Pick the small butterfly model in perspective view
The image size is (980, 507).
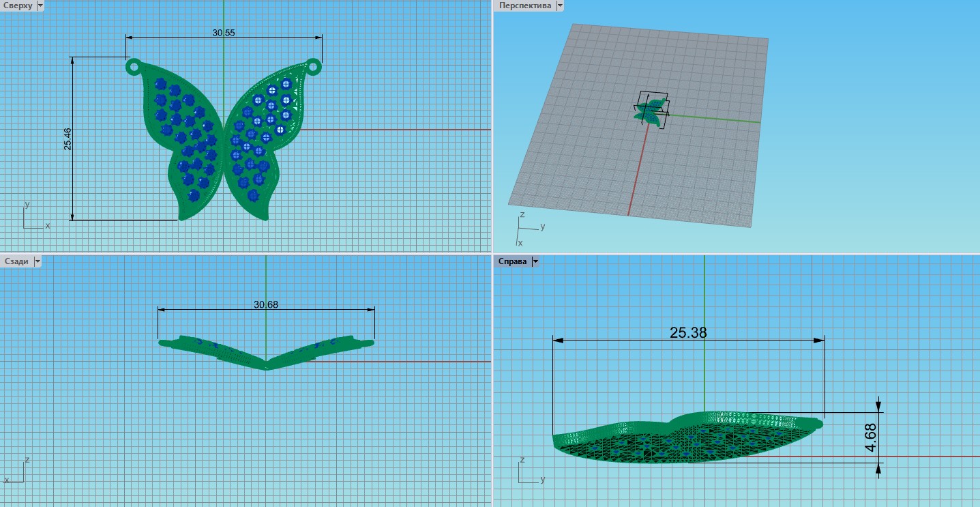pyautogui.click(x=652, y=113)
